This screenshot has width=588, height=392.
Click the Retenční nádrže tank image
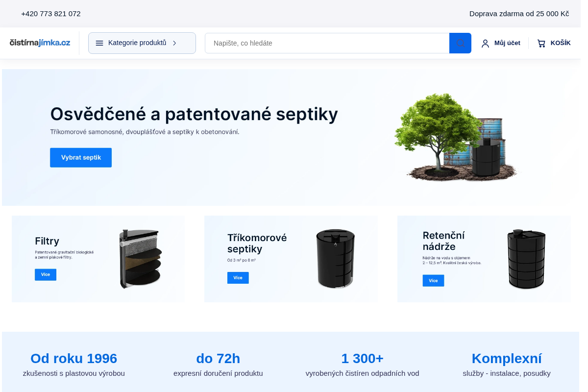[526, 259]
